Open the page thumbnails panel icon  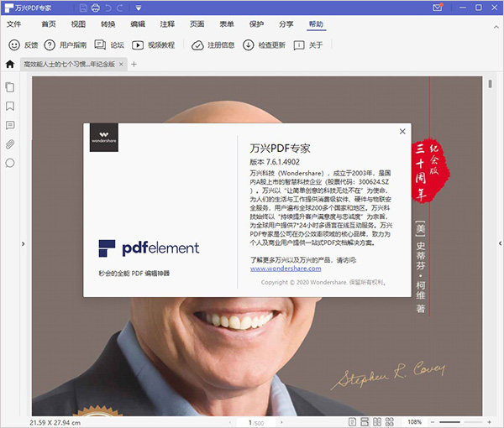click(10, 87)
